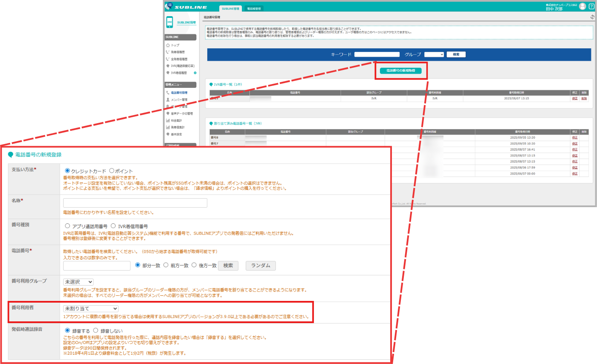Select 録音しない radio option
The height and width of the screenshot is (364, 597).
96,330
